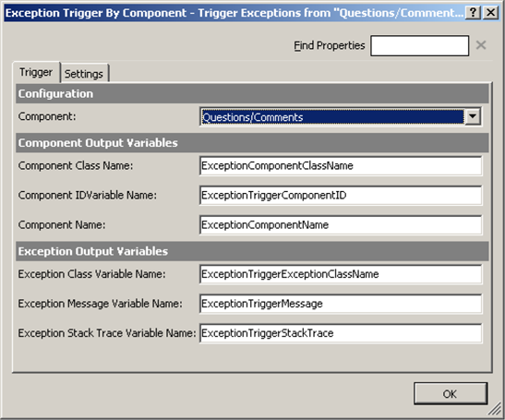Viewport: 505px width, 420px height.
Task: Click the Component Output Variables header
Action: click(x=252, y=143)
